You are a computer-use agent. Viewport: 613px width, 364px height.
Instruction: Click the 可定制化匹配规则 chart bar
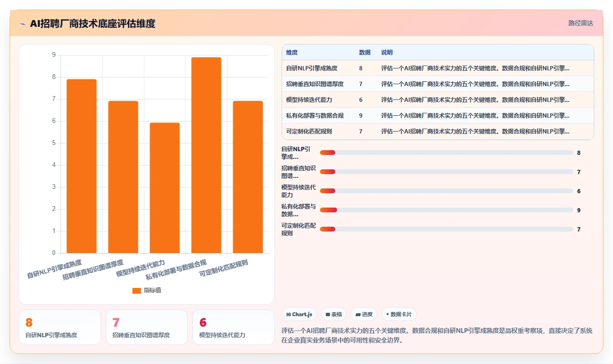coord(248,177)
